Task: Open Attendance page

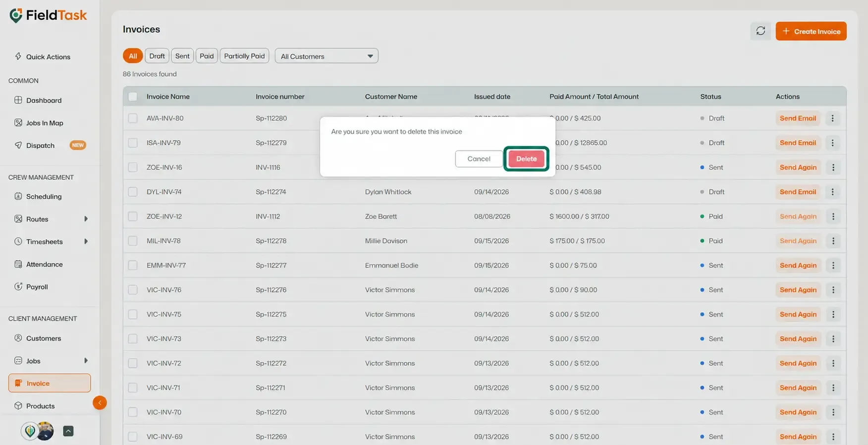Action: pyautogui.click(x=44, y=264)
